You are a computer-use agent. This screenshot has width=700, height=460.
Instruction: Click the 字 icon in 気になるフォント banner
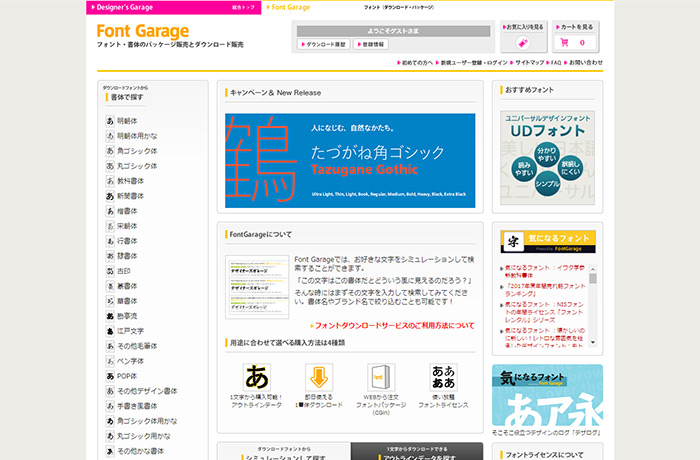pos(513,242)
